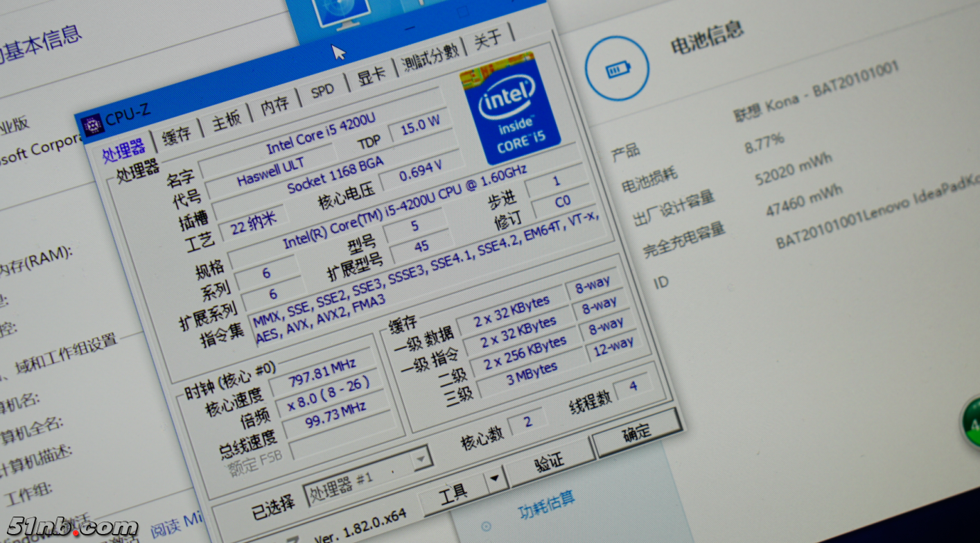The image size is (980, 543).
Task: Click the 出厂设计容量 value 52020 mWh
Action: pos(794,170)
